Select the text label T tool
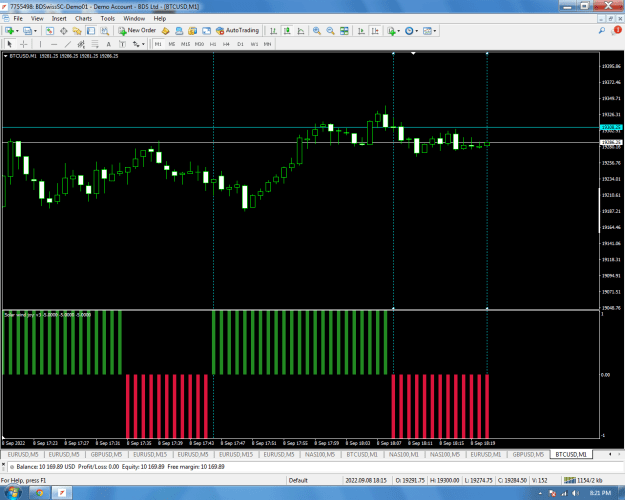The height and width of the screenshot is (500, 625). [x=122, y=44]
